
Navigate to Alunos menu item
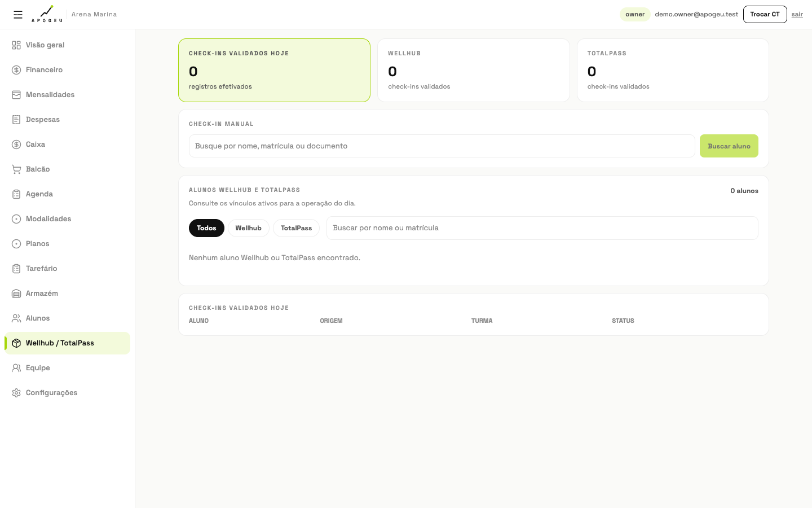click(67, 318)
